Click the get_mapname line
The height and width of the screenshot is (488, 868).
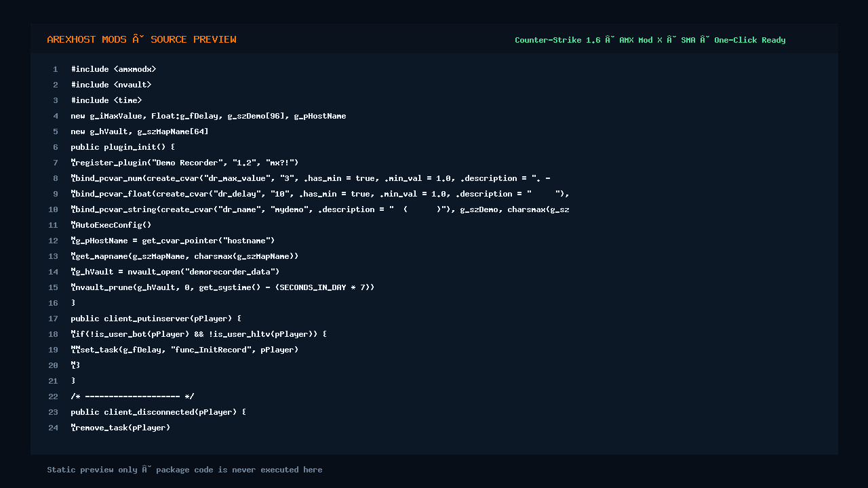[x=184, y=256]
